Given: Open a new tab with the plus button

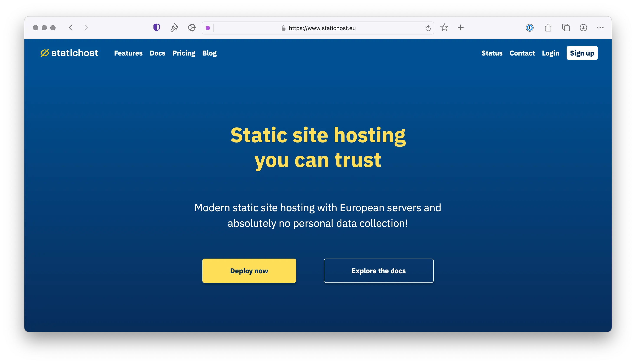Looking at the screenshot, I should click(461, 28).
